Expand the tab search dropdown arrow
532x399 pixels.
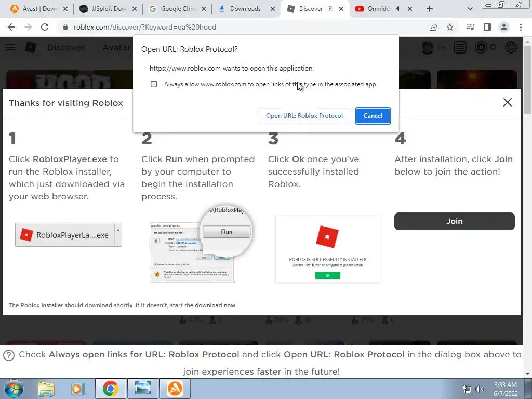[x=470, y=9]
